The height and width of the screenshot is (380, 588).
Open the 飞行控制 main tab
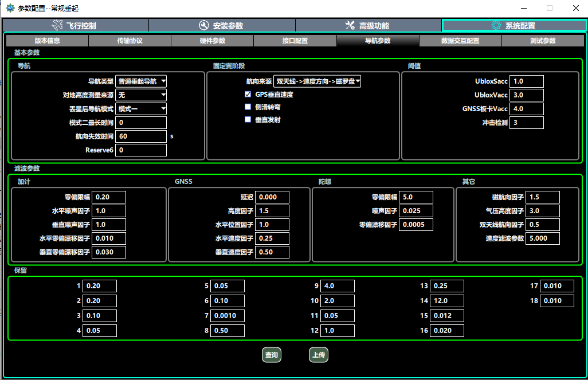[76, 26]
